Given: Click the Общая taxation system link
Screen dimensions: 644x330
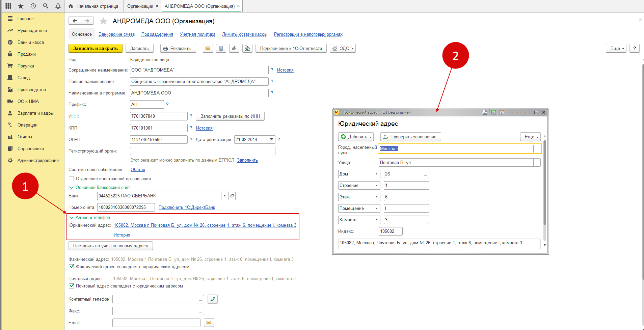Looking at the screenshot, I should click(x=138, y=170).
